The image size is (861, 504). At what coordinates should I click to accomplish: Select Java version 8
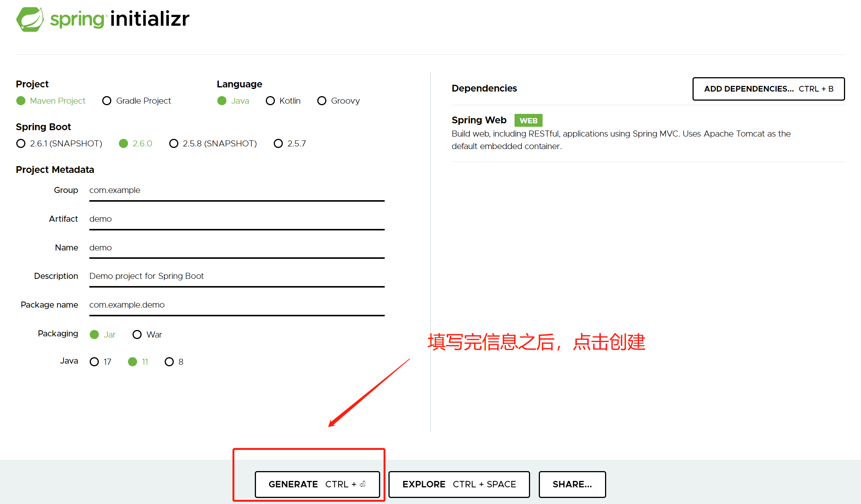[x=169, y=362]
